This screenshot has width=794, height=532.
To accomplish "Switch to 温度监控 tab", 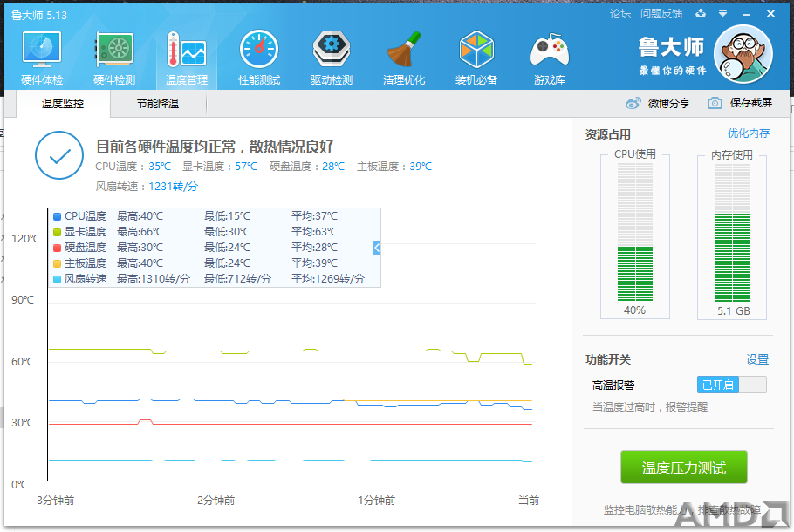I will 63,104.
